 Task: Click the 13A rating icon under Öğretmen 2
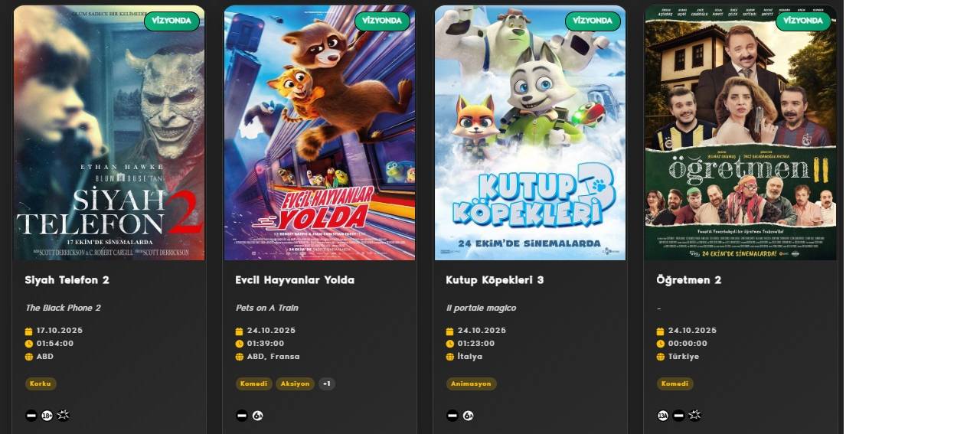[663, 416]
